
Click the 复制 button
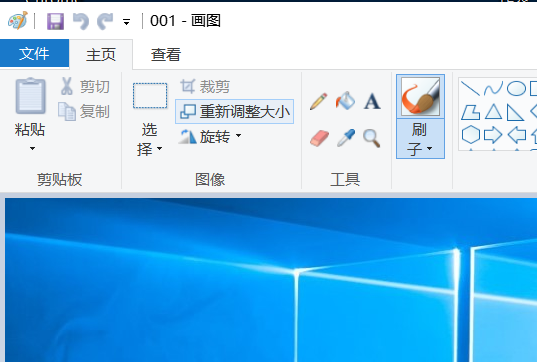[84, 111]
